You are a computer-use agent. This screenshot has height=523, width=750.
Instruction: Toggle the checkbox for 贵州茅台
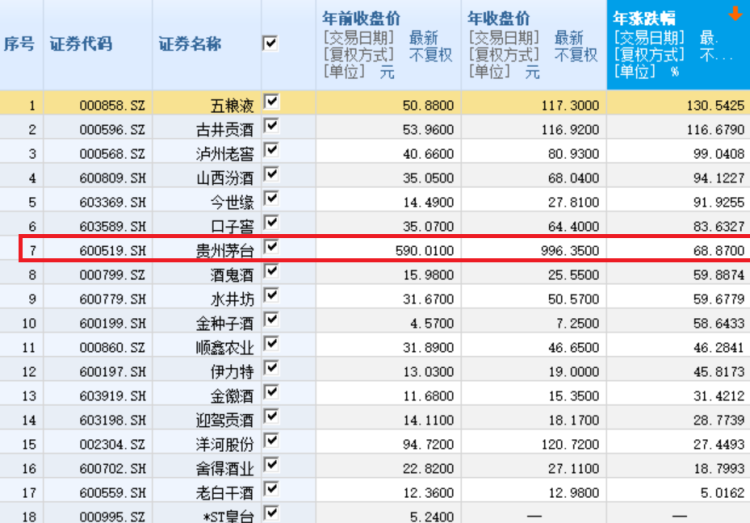[x=271, y=247]
